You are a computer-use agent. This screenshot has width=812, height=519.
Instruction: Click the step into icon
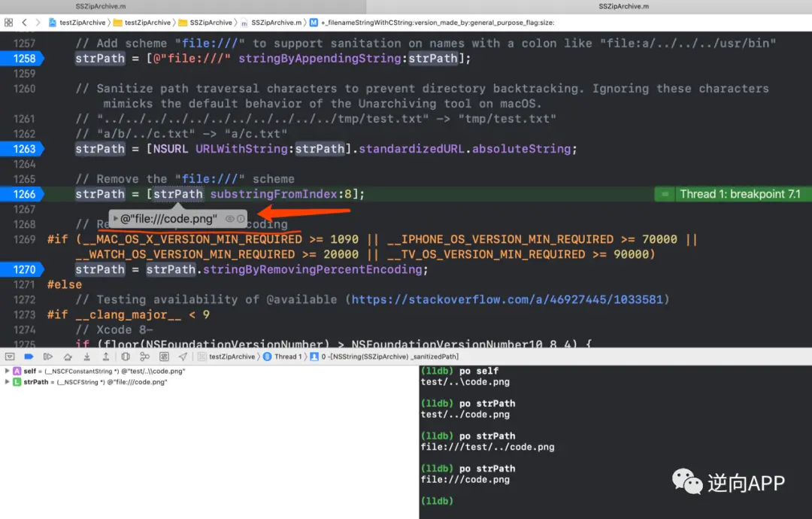coord(87,357)
